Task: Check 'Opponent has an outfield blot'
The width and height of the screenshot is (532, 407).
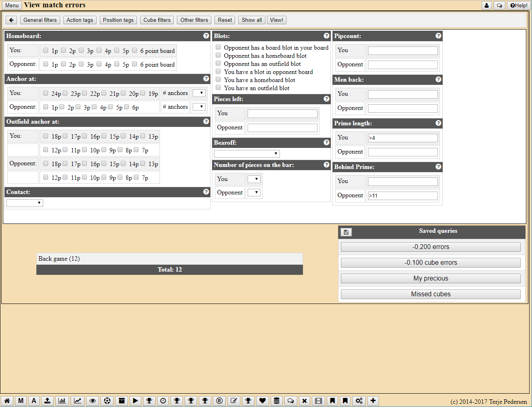Action: pos(218,63)
